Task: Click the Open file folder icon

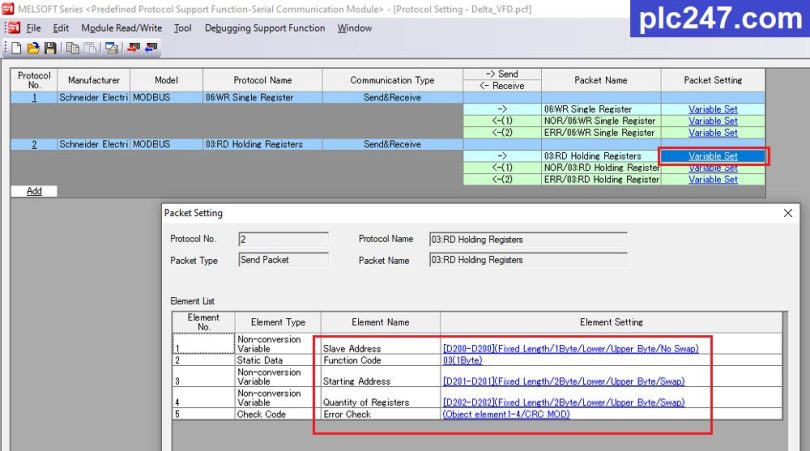Action: pyautogui.click(x=33, y=47)
